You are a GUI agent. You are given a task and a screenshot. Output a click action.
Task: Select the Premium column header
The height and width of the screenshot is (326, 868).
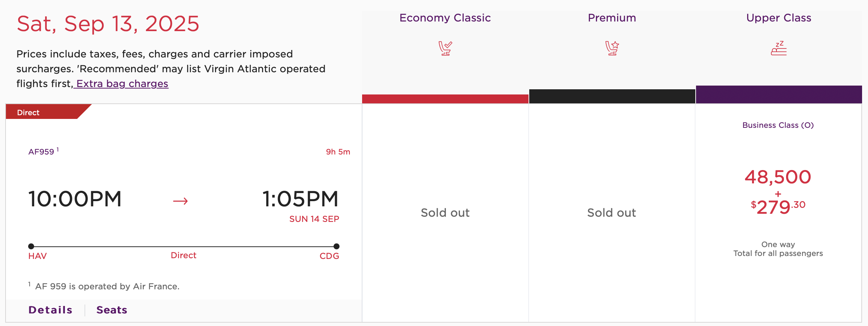(x=612, y=18)
